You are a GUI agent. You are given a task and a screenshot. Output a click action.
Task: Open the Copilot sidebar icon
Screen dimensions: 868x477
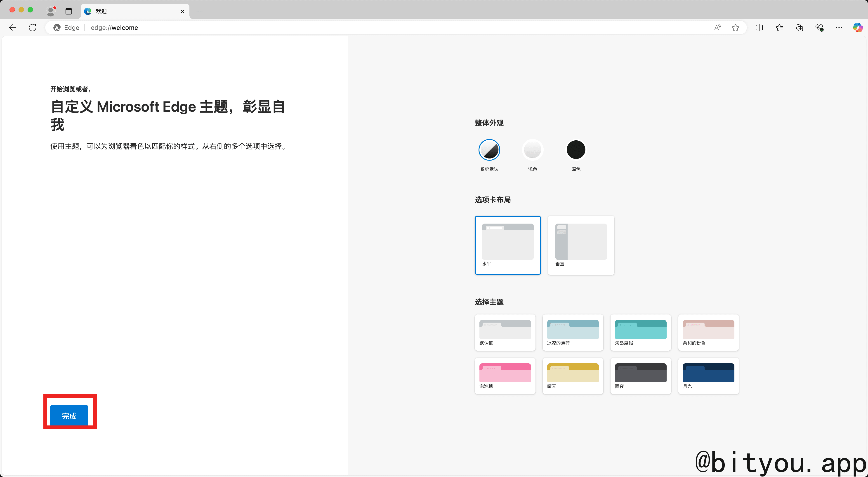click(858, 28)
